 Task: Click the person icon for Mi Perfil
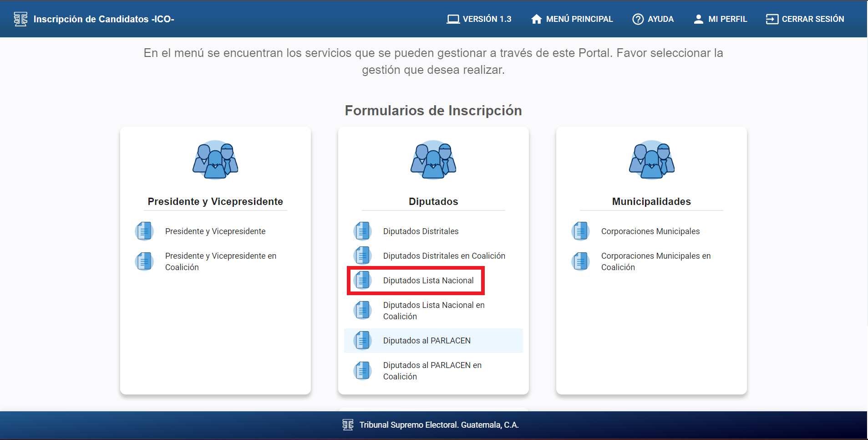[698, 19]
